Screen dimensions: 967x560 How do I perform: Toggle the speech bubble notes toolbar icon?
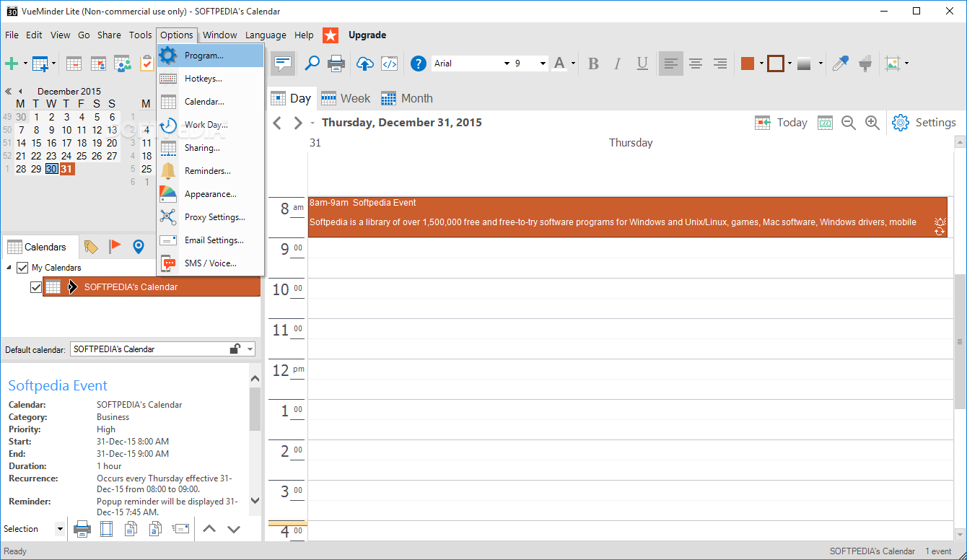point(283,64)
